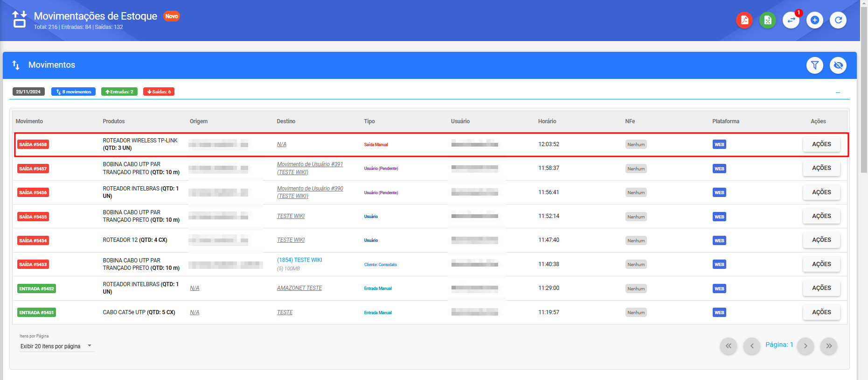The width and height of the screenshot is (868, 380).
Task: Open AÇÕES for movement #5457
Action: pyautogui.click(x=821, y=168)
